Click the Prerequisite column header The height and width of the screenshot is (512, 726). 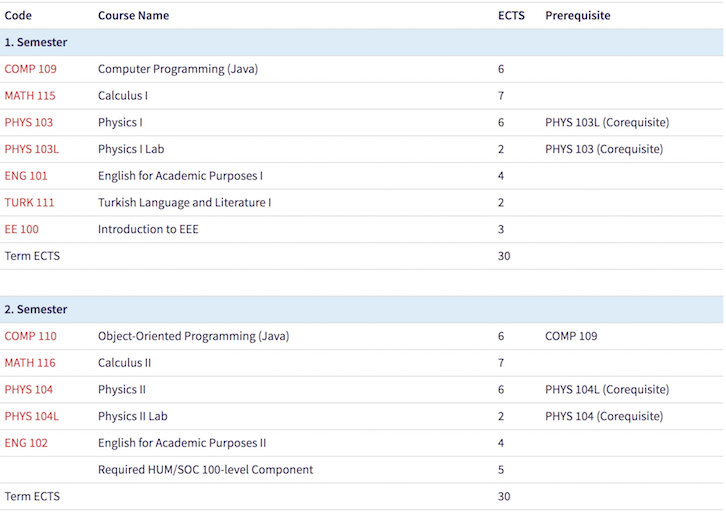pyautogui.click(x=578, y=16)
